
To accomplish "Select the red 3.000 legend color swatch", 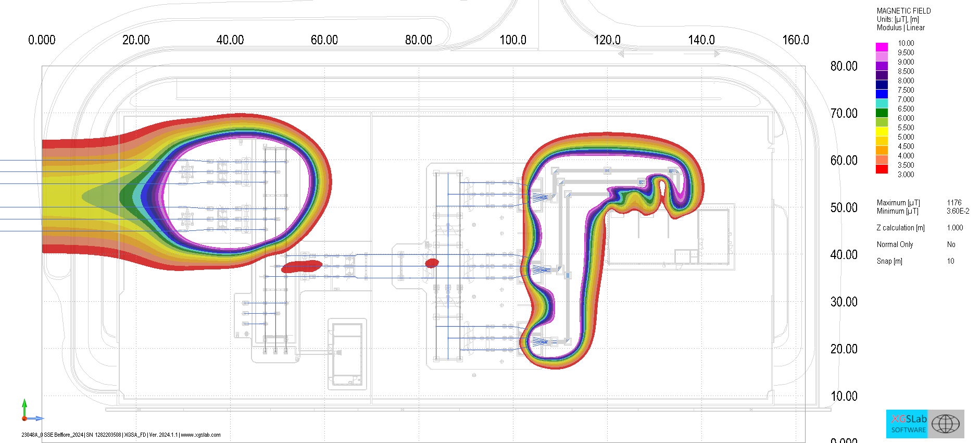I will pyautogui.click(x=882, y=169).
